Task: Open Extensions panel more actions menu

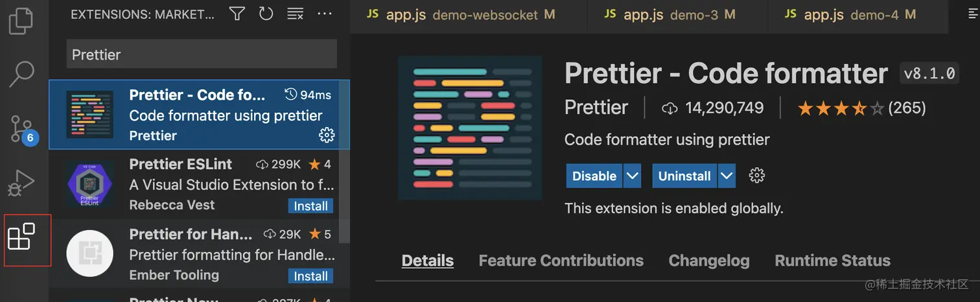Action: (325, 14)
